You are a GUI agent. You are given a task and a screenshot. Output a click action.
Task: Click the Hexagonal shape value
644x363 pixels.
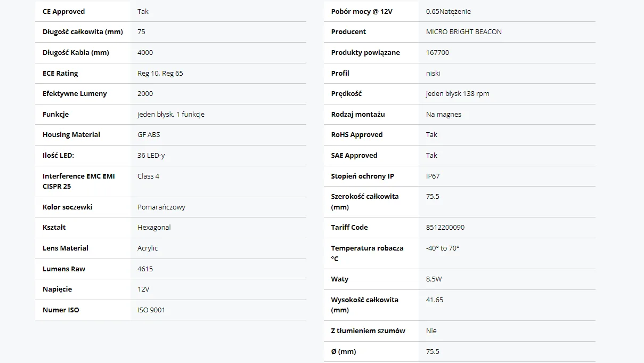154,227
